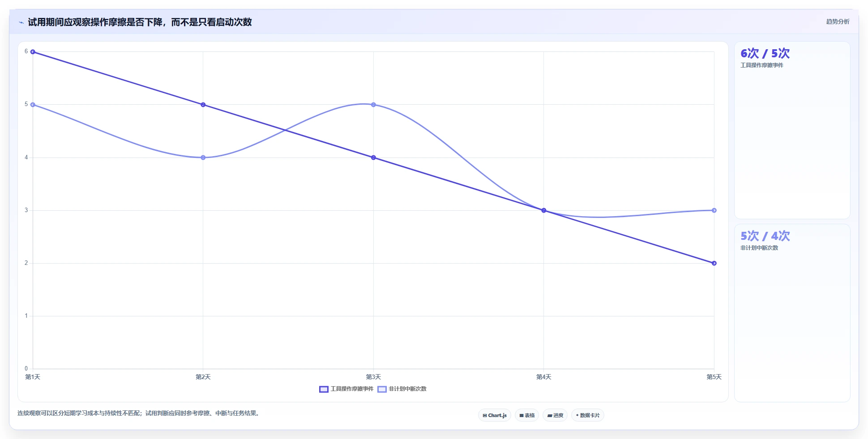Screen dimensions: 868x439
Task: Click the 5次 / 4次 stat value
Action: (765, 236)
